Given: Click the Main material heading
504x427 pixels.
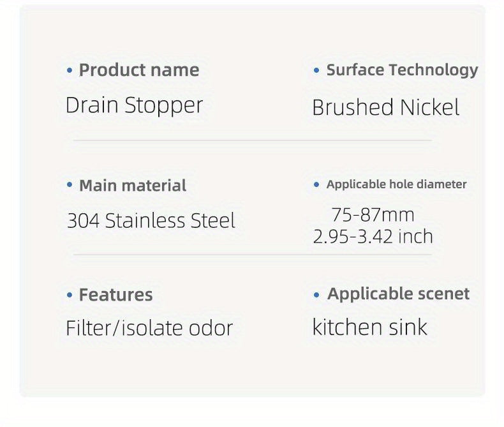Looking at the screenshot, I should (132, 186).
